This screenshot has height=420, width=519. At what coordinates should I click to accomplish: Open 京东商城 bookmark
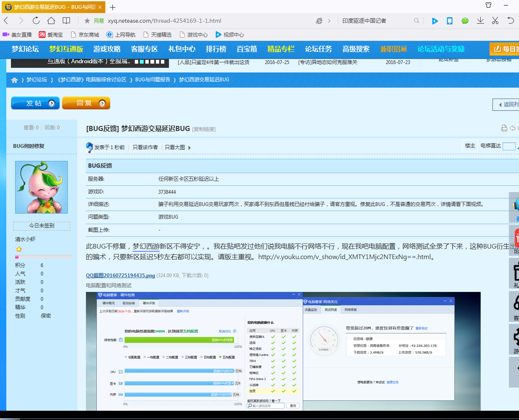coord(85,35)
